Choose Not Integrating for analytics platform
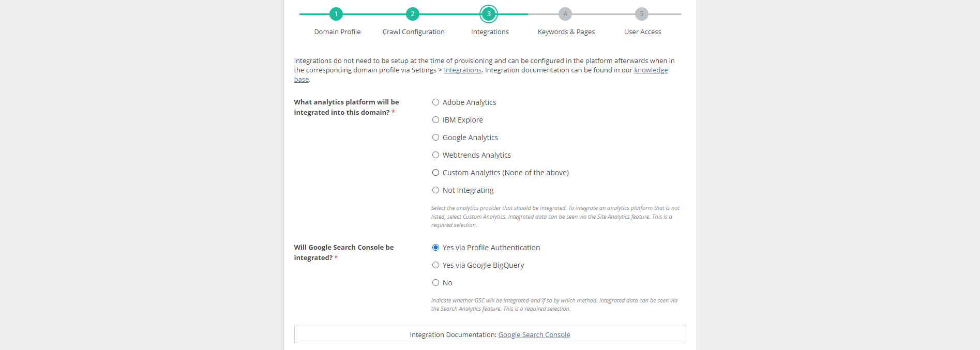This screenshot has height=350, width=980. click(x=436, y=190)
